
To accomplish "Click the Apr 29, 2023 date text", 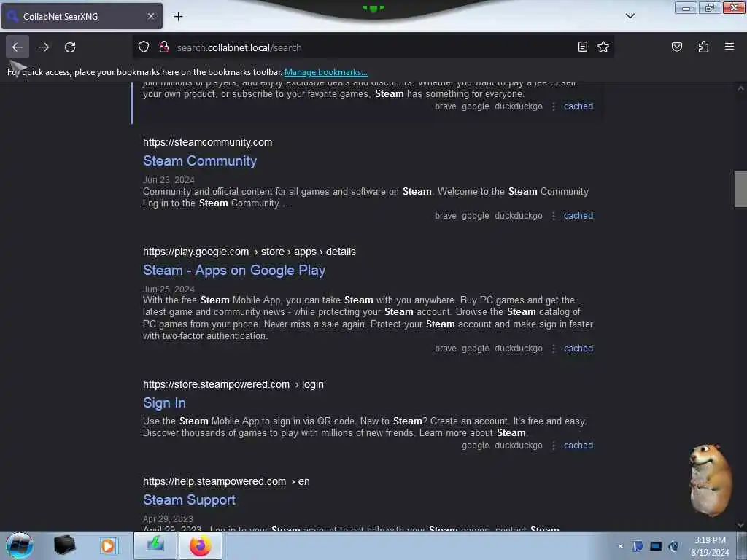I will (x=168, y=519).
